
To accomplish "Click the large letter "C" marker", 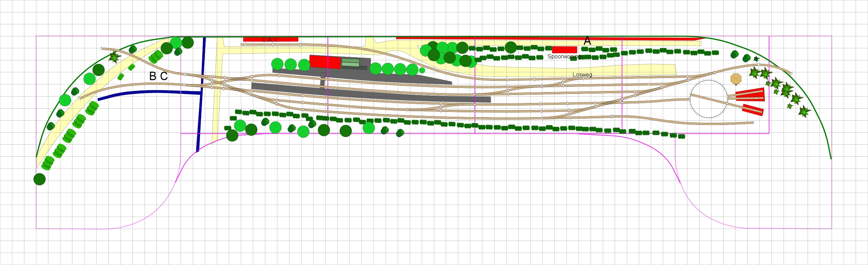I will point(164,76).
